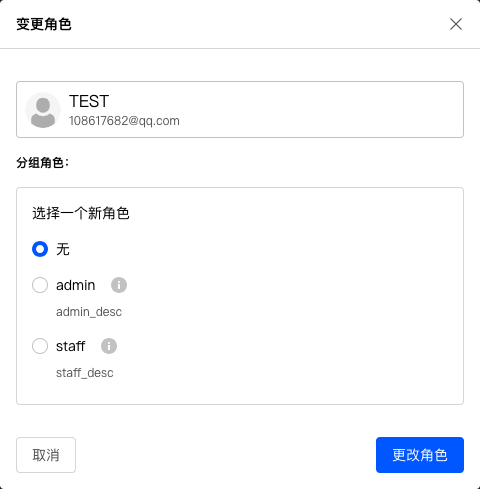Click the admin_desc description text
The height and width of the screenshot is (489, 480).
pos(89,312)
